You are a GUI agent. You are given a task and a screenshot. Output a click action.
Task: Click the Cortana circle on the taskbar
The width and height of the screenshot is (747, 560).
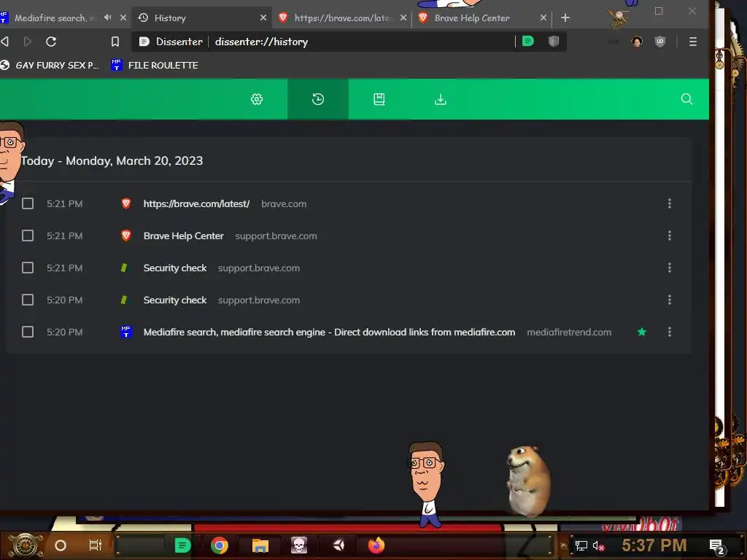click(61, 545)
